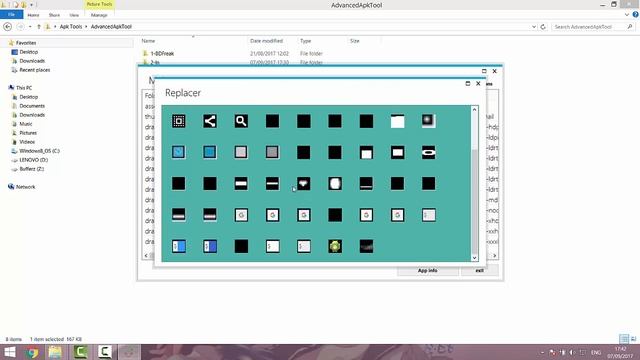Select the 1-BDFreak folder

(x=162, y=53)
